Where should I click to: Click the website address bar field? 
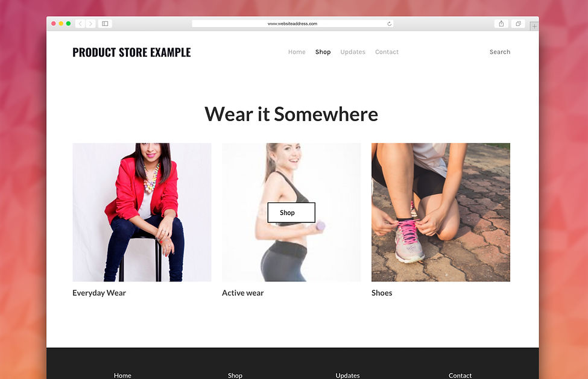292,23
